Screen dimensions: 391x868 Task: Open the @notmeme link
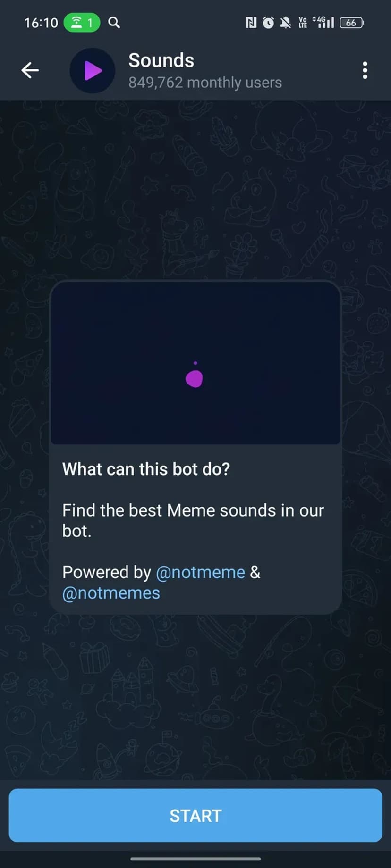[200, 572]
